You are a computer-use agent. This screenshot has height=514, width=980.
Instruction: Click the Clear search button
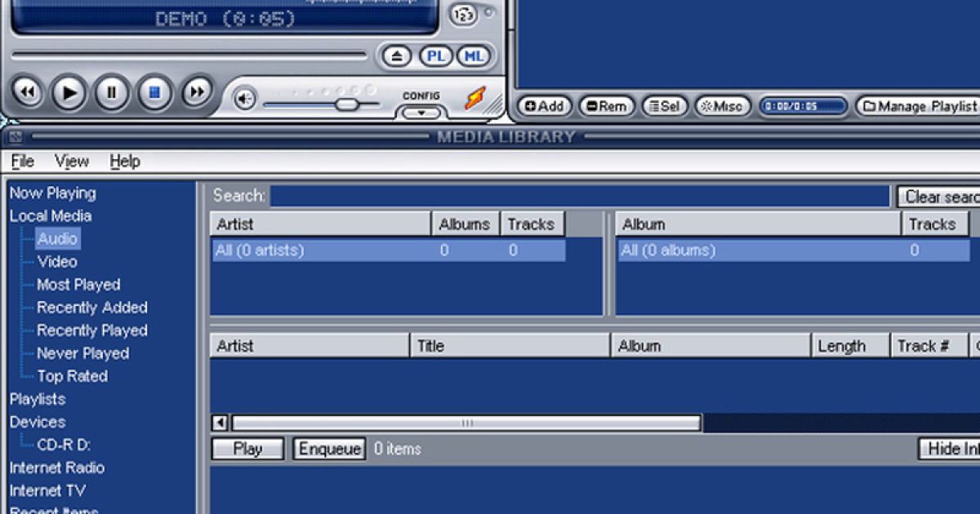coord(938,197)
